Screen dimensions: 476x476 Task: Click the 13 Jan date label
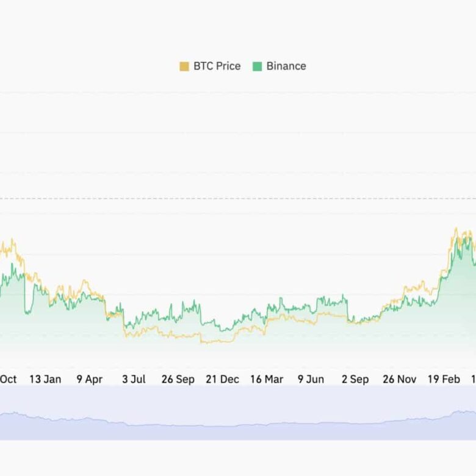45,379
